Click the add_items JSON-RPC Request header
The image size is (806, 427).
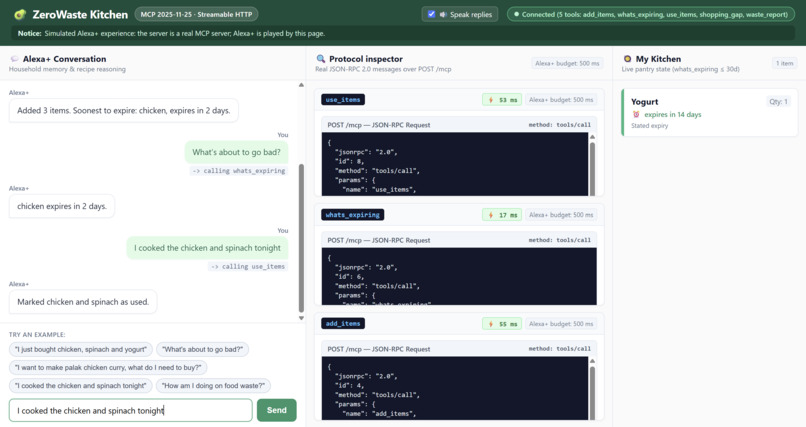(x=459, y=349)
